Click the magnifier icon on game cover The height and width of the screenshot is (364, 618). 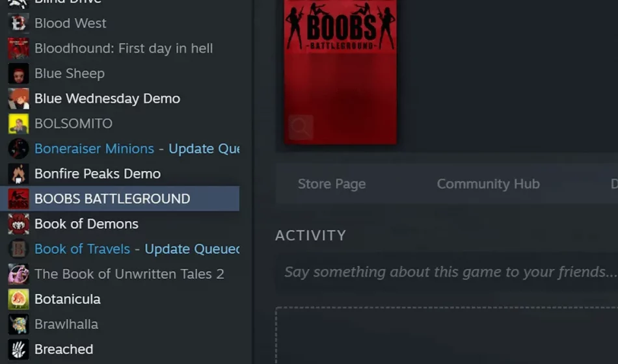pyautogui.click(x=300, y=128)
